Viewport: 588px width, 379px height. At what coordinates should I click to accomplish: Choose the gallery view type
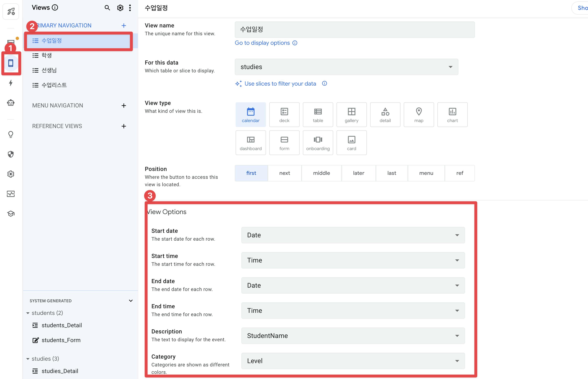[x=351, y=115]
